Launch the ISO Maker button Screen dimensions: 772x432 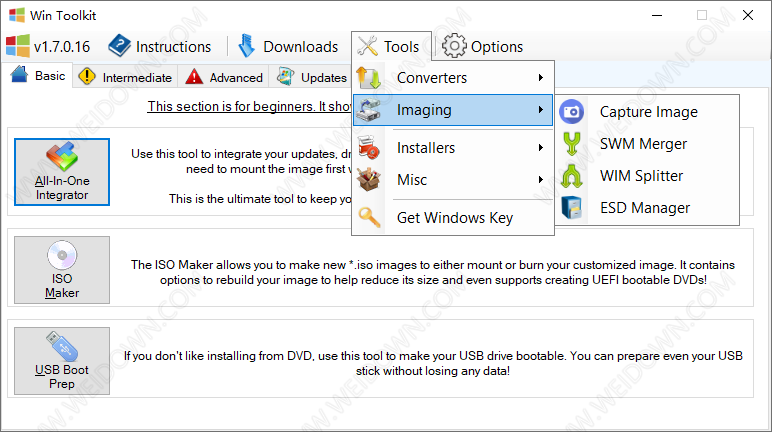62,270
